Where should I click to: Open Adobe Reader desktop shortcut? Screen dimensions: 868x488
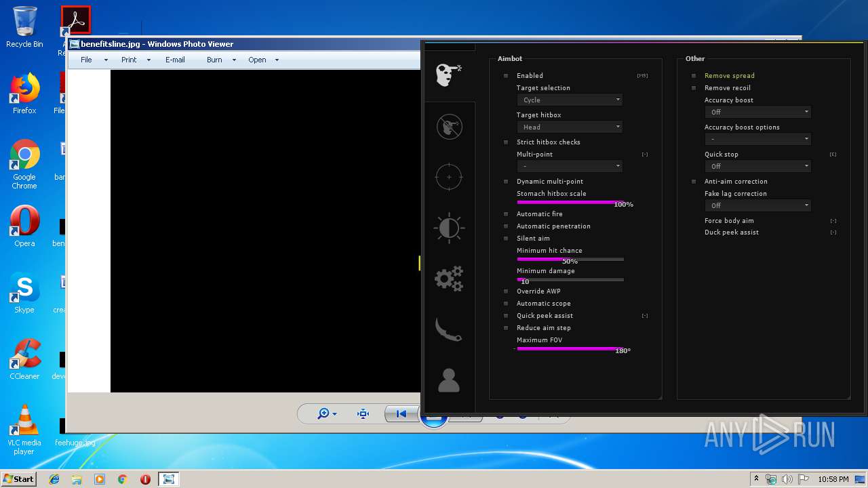tap(75, 20)
